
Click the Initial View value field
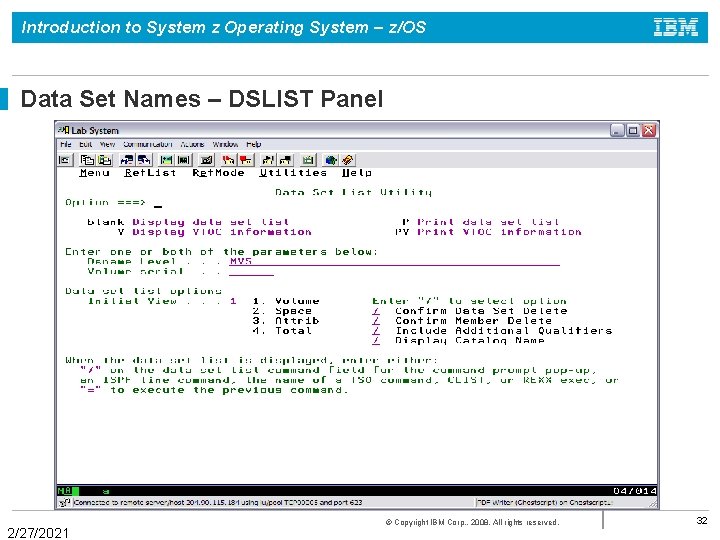[233, 301]
